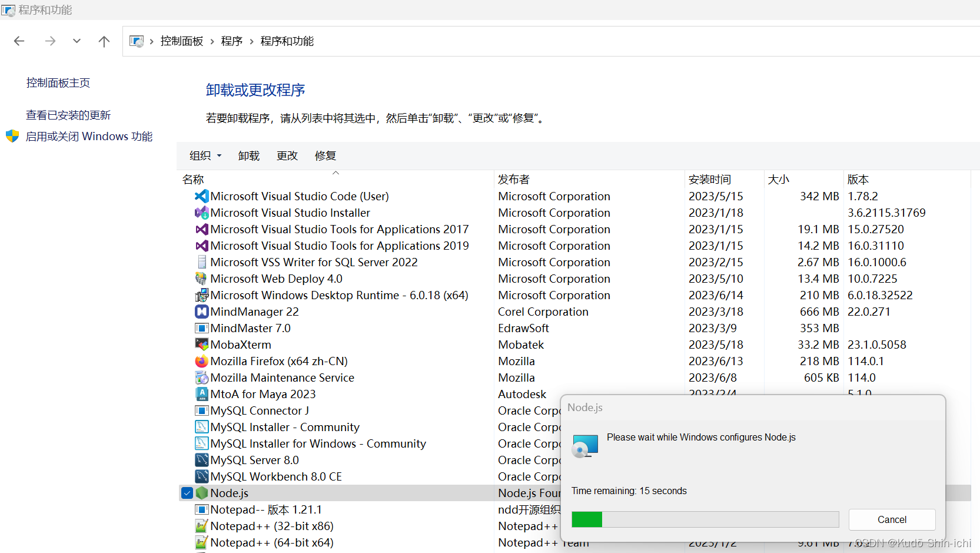
Task: Open 控制面板主页 link
Action: pyautogui.click(x=58, y=83)
